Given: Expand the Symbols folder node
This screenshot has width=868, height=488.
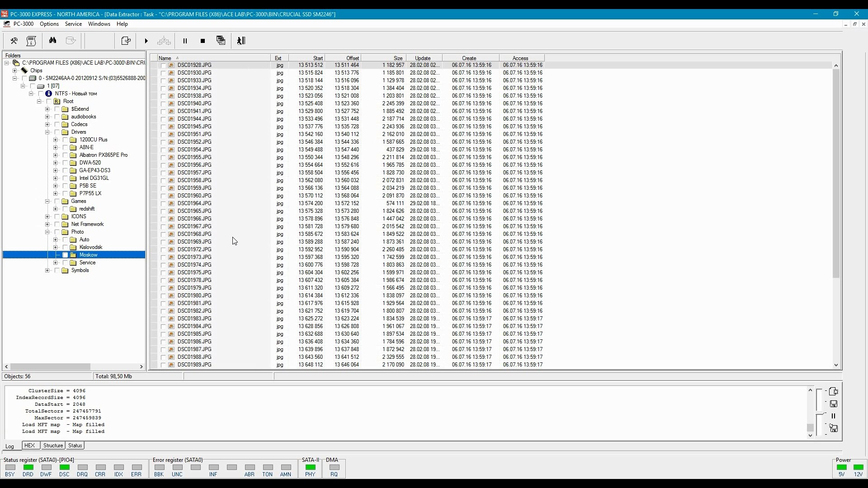Looking at the screenshot, I should coord(47,271).
